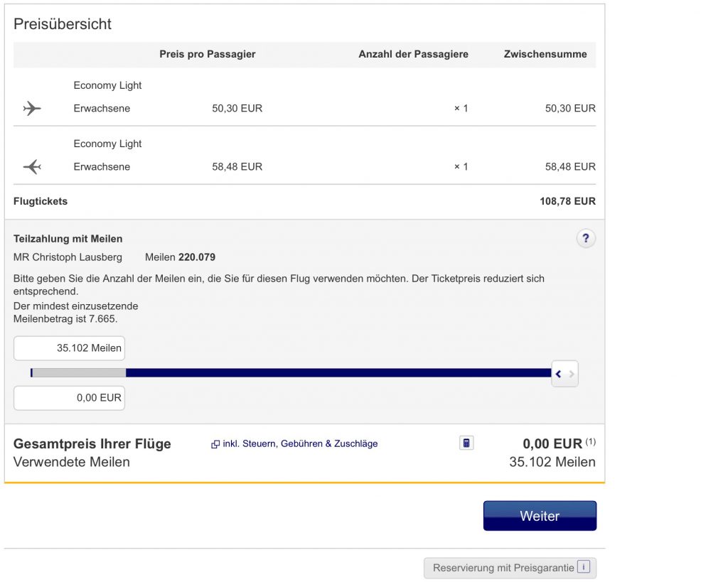This screenshot has height=582, width=728.
Task: Select the 35.102 Meilen input field
Action: click(x=69, y=348)
